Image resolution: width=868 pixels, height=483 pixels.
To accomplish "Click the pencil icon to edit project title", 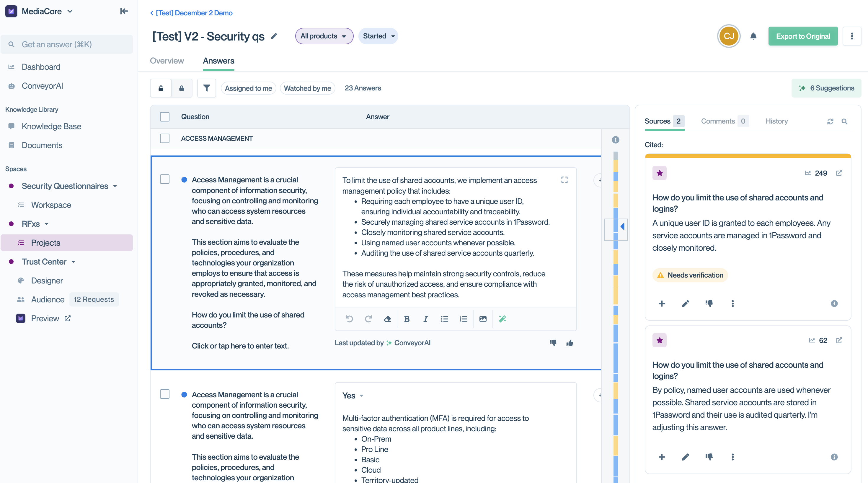I will point(274,36).
